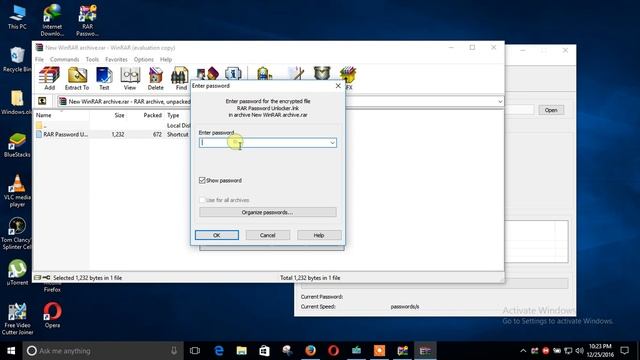The width and height of the screenshot is (640, 360).
Task: Check Use for all archives checkbox
Action: pos(202,200)
